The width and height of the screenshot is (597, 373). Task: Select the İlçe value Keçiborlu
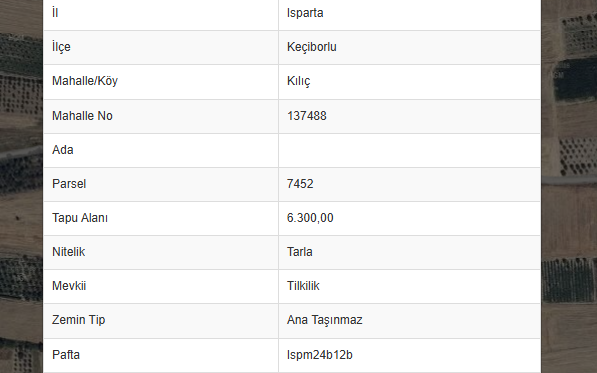311,47
